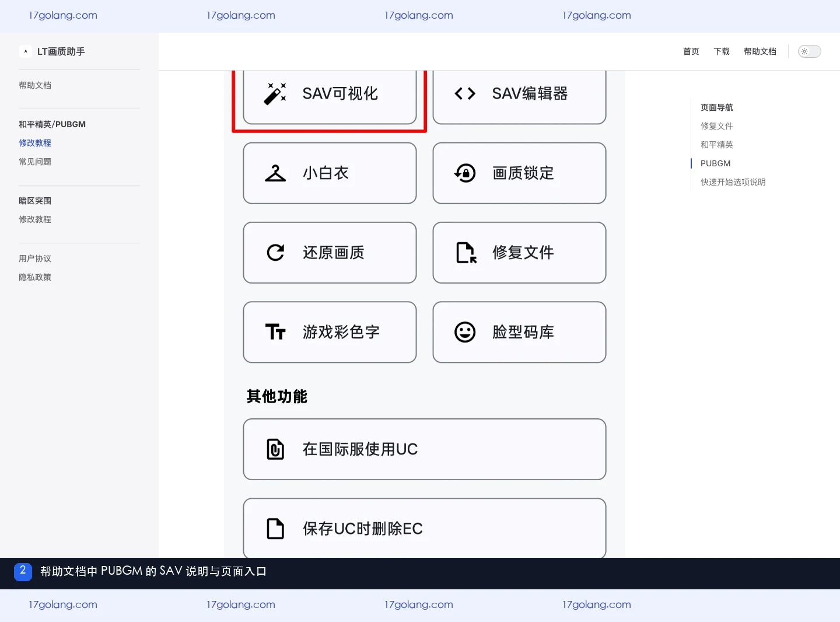Click the smiley face icon beside 脸型码库
840x622 pixels.
pos(465,332)
